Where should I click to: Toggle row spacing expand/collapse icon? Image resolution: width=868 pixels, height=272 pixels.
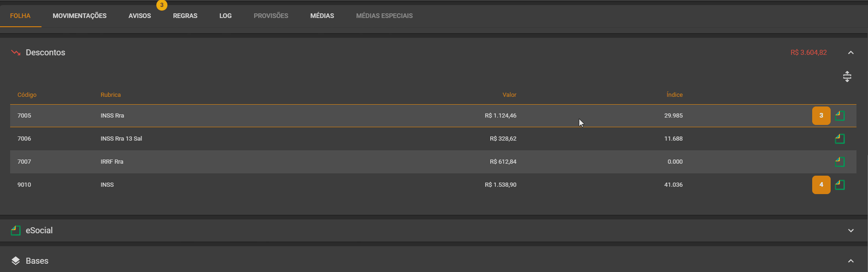(847, 77)
